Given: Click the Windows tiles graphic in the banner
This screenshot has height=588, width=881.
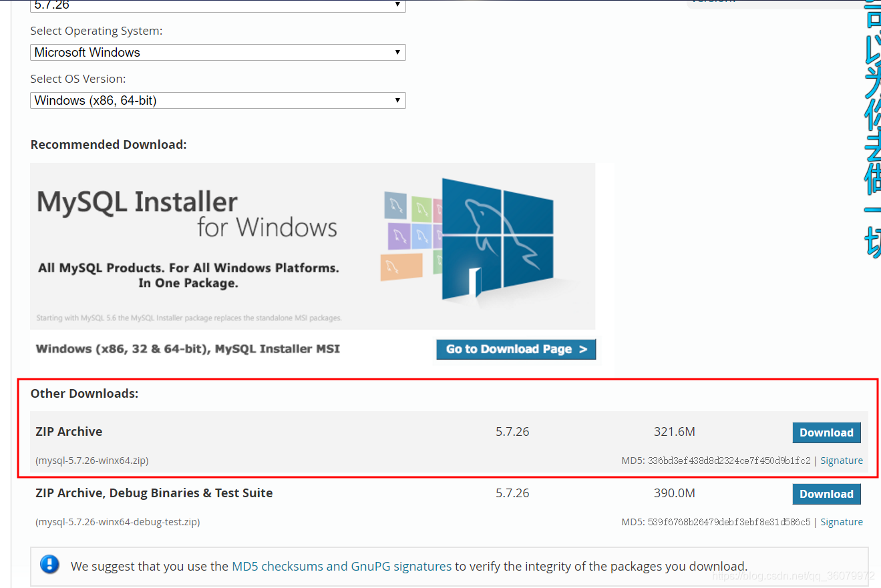Looking at the screenshot, I should [x=498, y=237].
